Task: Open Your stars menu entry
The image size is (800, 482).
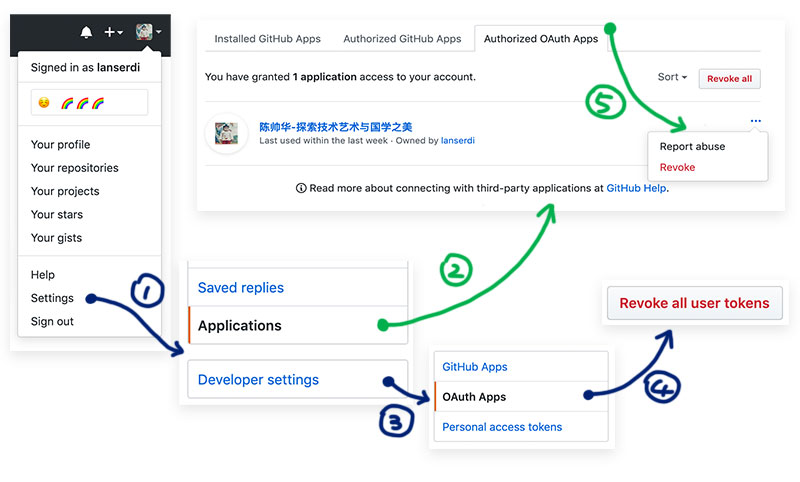Action: [57, 214]
